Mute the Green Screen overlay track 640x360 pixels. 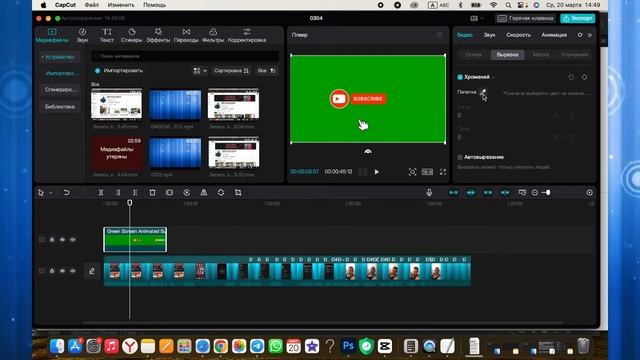(73, 240)
